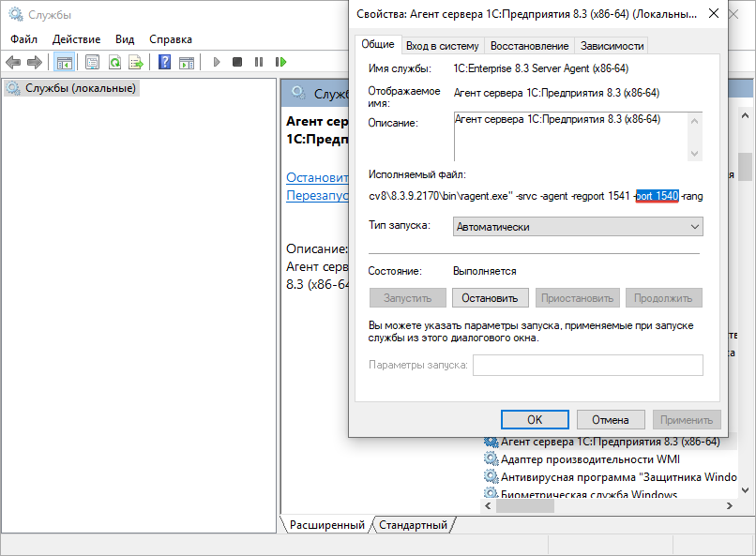The image size is (756, 556).
Task: Confirm the dialog with OK
Action: [535, 420]
